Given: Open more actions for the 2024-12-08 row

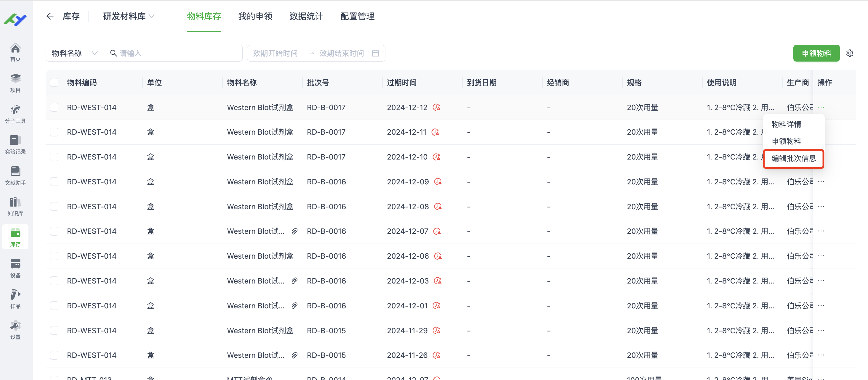Looking at the screenshot, I should (821, 206).
